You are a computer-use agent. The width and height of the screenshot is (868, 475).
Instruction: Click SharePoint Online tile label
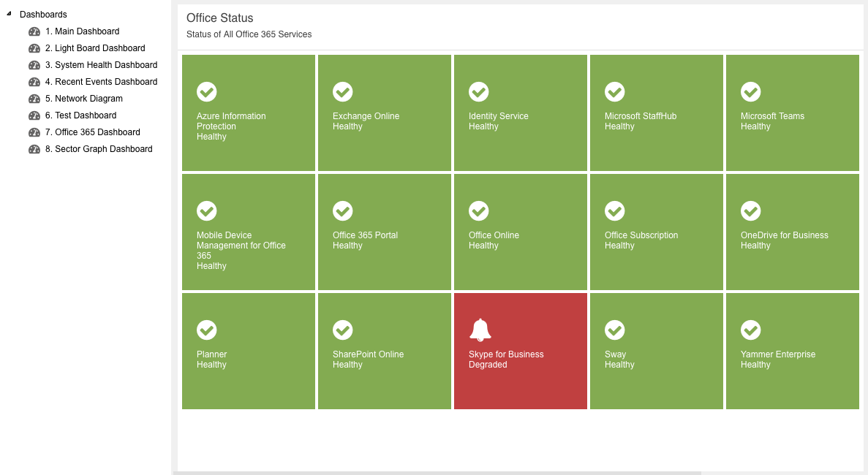[x=368, y=354]
